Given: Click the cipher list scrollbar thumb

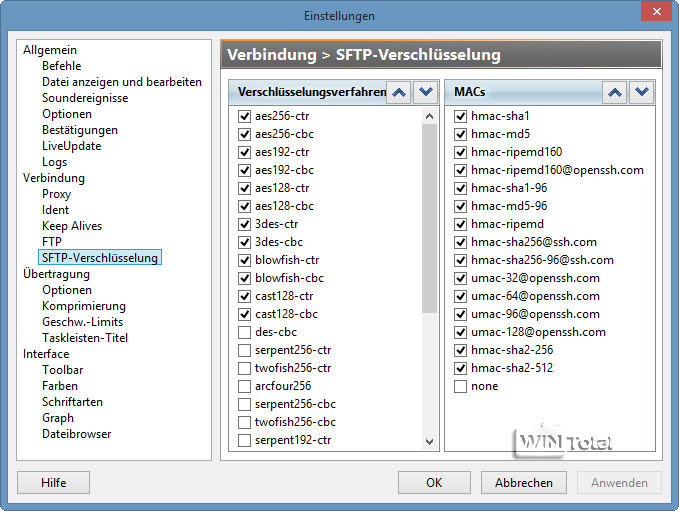Looking at the screenshot, I should click(x=429, y=218).
